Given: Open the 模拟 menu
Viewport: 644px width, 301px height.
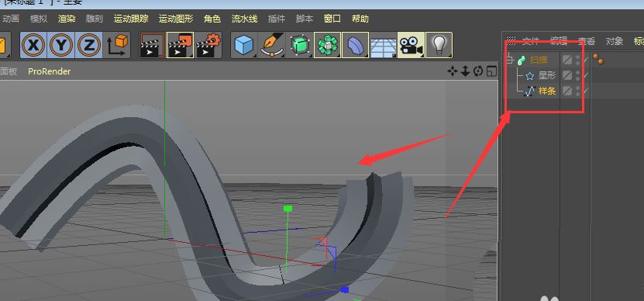Looking at the screenshot, I should click(x=39, y=19).
